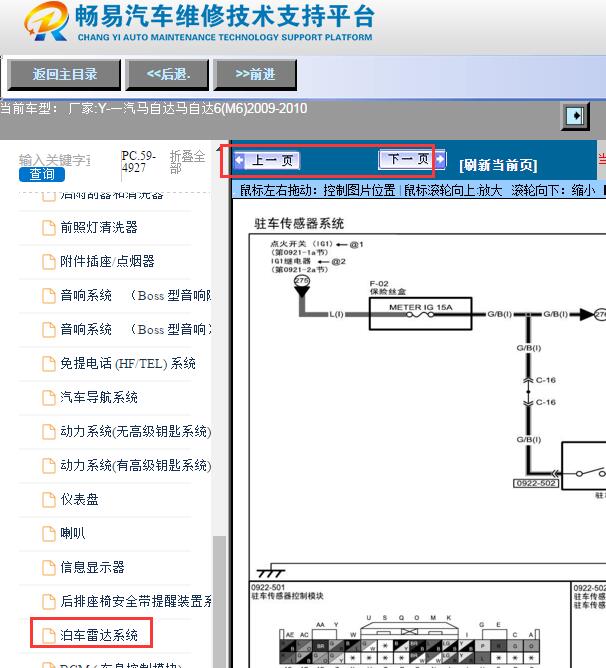Click the 驻车传感器系统 diagram title
Viewport: 606px width, 668px height.
pos(299,224)
